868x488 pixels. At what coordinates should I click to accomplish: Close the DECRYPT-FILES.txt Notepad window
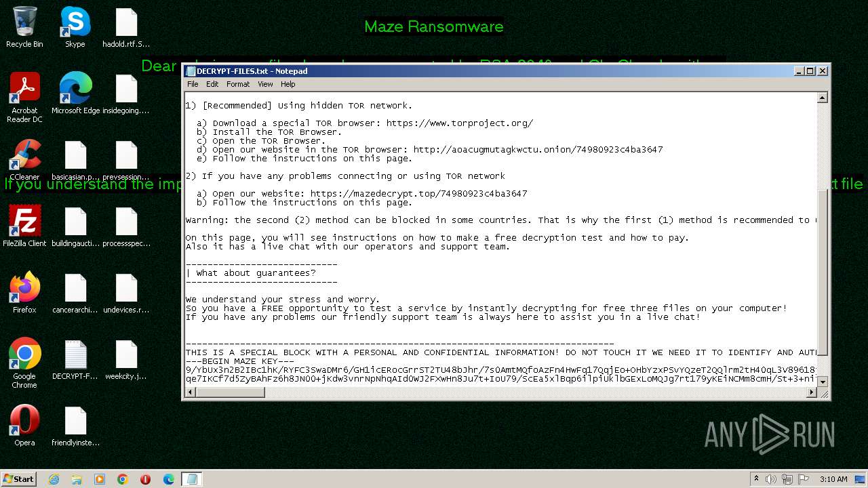[822, 70]
